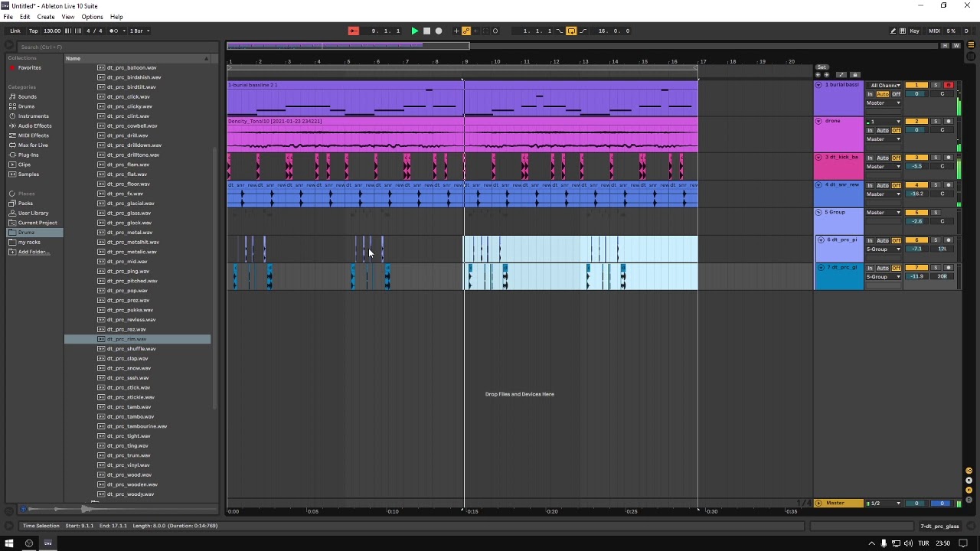Open Max for Live category
Viewport: 980px width, 551px height.
[33, 145]
